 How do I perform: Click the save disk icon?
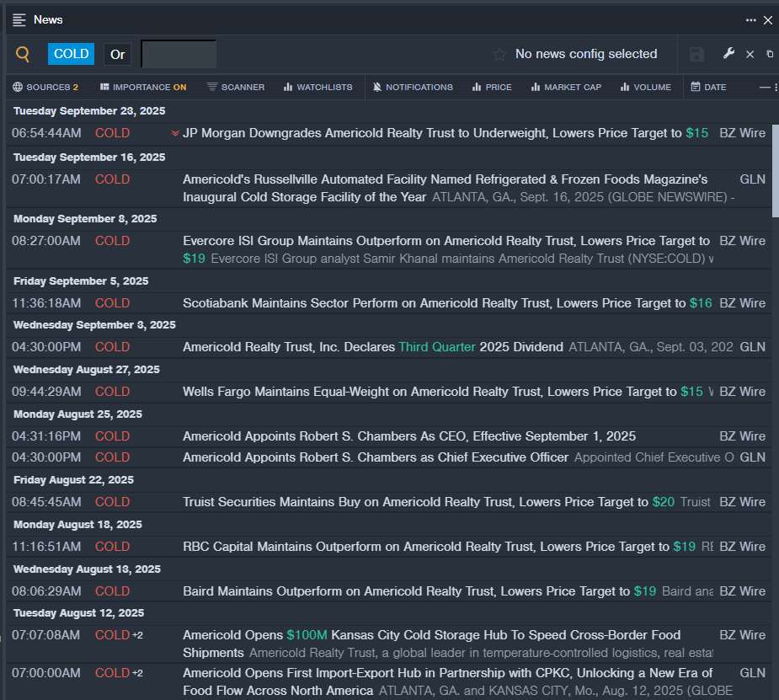pyautogui.click(x=696, y=54)
